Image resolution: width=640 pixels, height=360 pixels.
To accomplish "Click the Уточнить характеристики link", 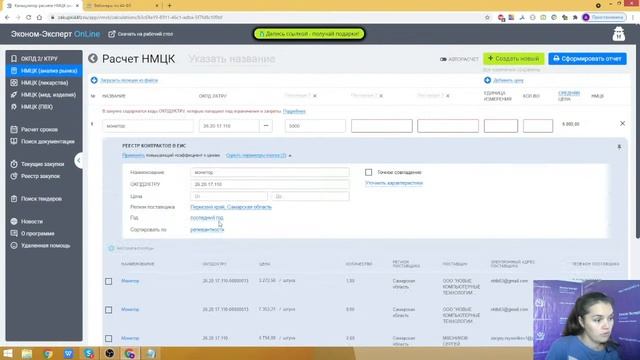I will 394,183.
